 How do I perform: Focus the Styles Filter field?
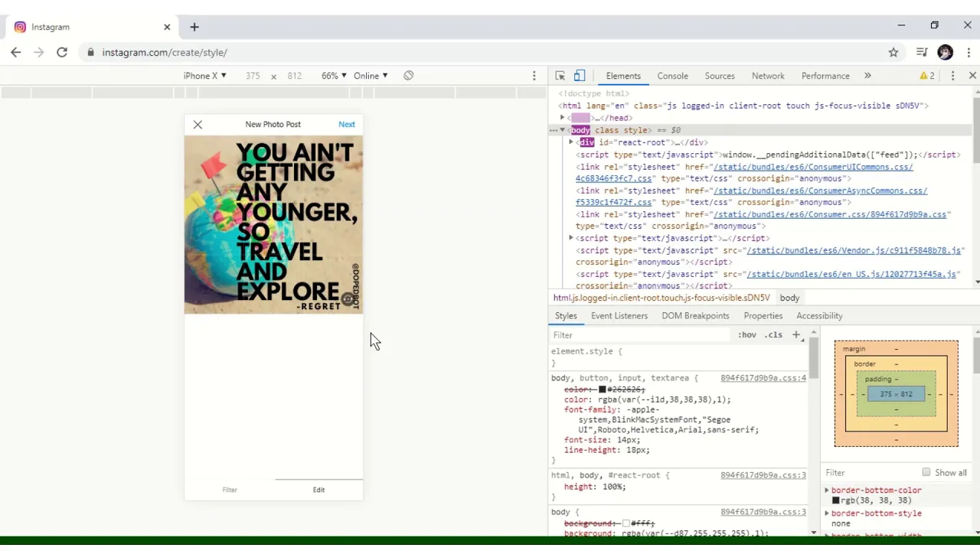click(641, 335)
